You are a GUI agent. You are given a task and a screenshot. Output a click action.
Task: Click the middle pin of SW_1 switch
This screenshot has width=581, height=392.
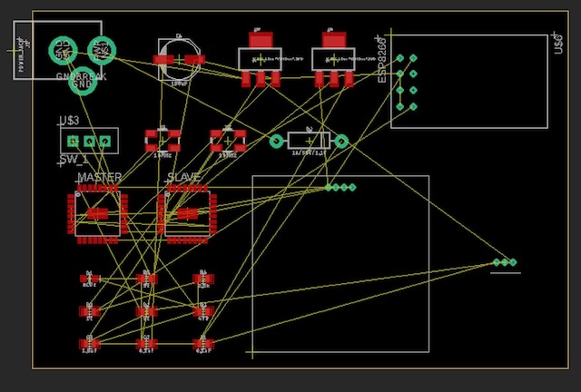click(89, 141)
